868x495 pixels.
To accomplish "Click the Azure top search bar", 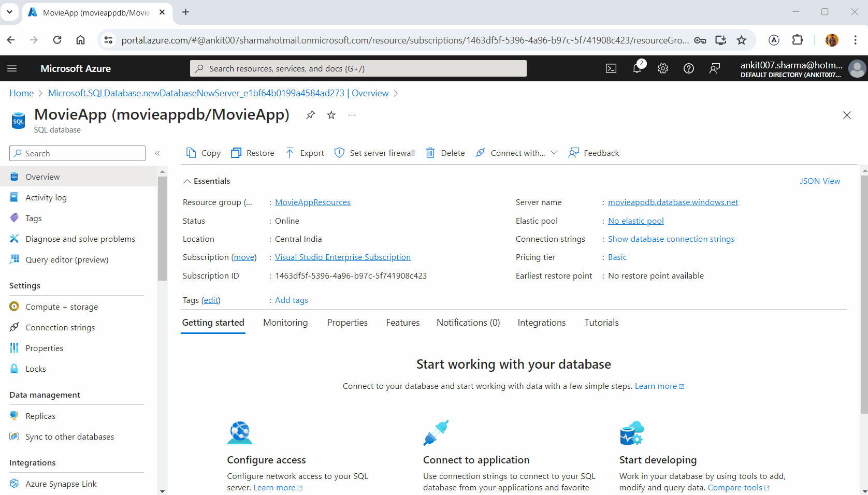I will pyautogui.click(x=358, y=68).
